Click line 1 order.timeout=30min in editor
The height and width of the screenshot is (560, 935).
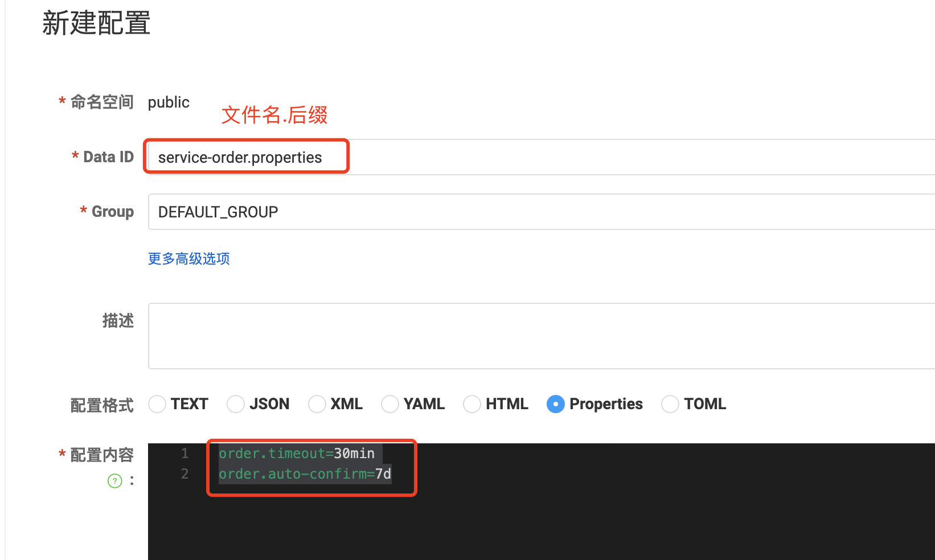pos(297,454)
